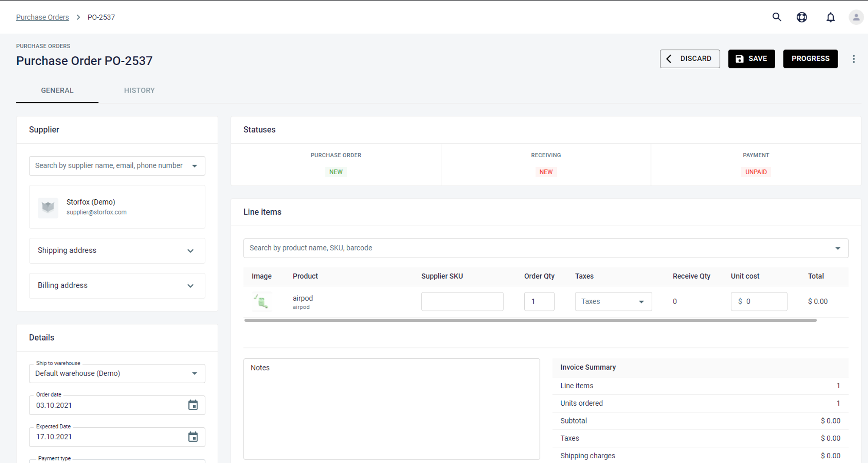The height and width of the screenshot is (463, 868).
Task: Click supplier@storfox.com email text
Action: click(96, 212)
